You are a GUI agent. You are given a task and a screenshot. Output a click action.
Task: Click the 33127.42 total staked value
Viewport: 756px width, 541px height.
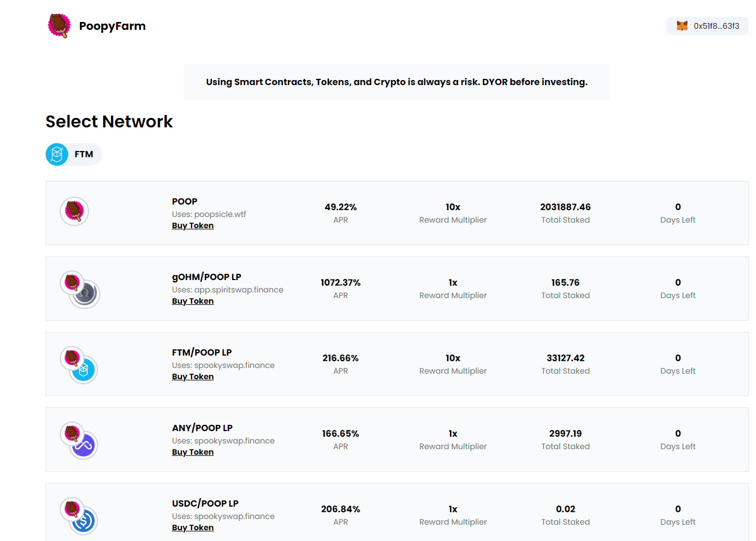click(566, 358)
